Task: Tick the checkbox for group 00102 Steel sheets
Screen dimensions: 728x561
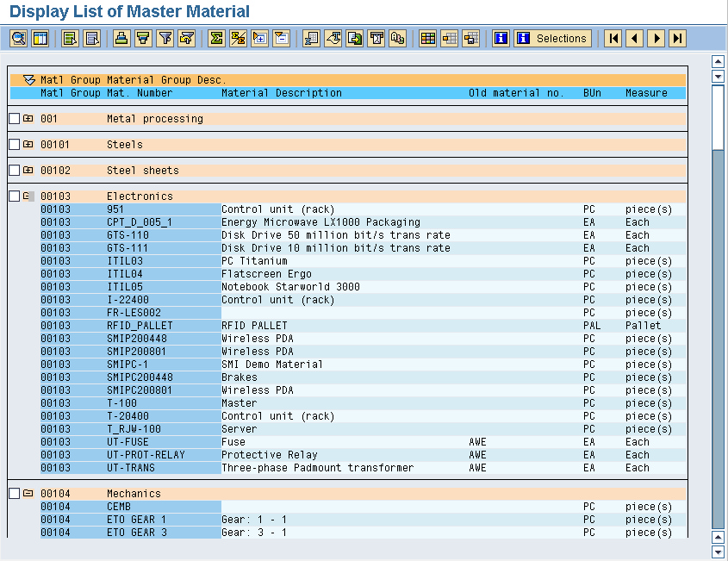Action: coord(15,171)
